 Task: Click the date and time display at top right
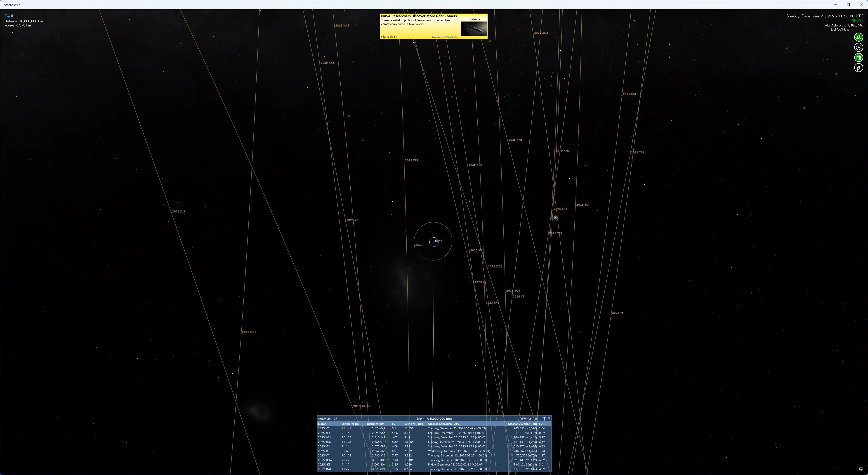825,16
